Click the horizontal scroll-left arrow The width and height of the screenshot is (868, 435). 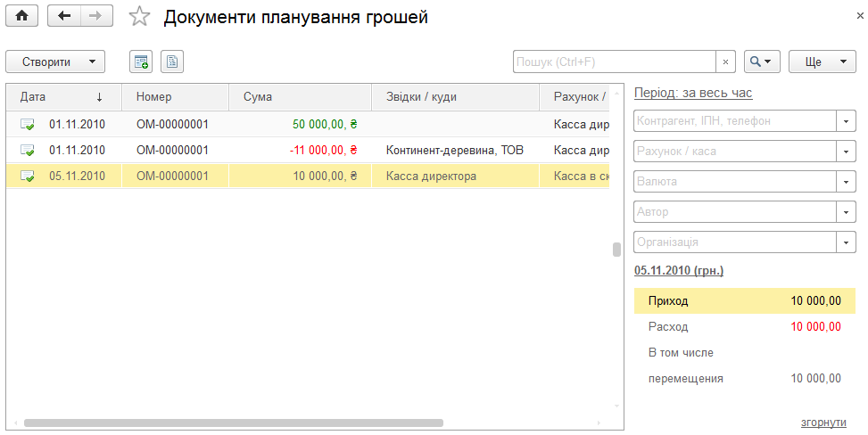pyautogui.click(x=15, y=423)
